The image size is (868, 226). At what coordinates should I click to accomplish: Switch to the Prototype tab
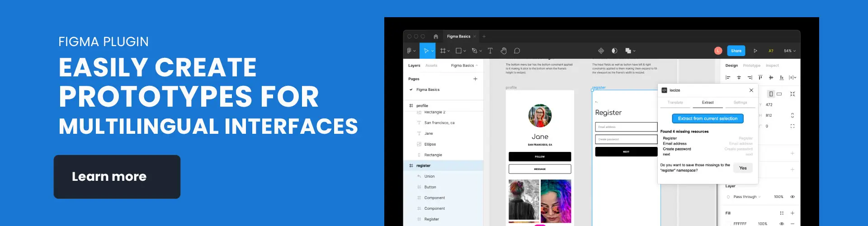[751, 66]
